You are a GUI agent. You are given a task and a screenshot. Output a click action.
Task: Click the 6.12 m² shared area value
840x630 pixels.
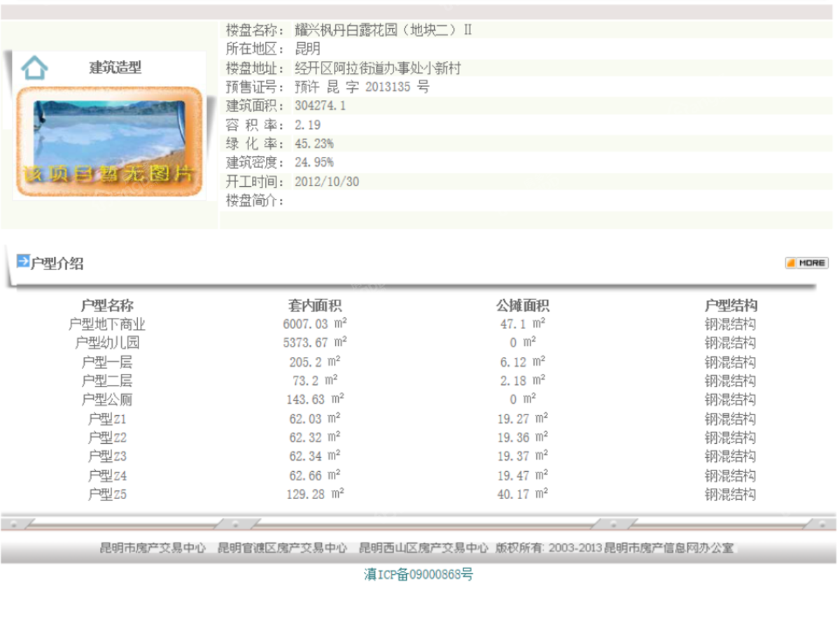[522, 362]
